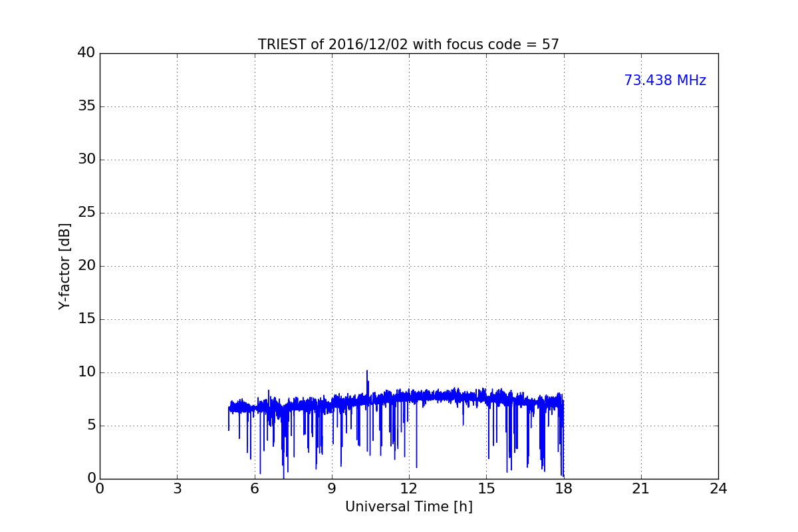The width and height of the screenshot is (798, 532).
Task: Click the y-axis tick label '30'
Action: 86,160
